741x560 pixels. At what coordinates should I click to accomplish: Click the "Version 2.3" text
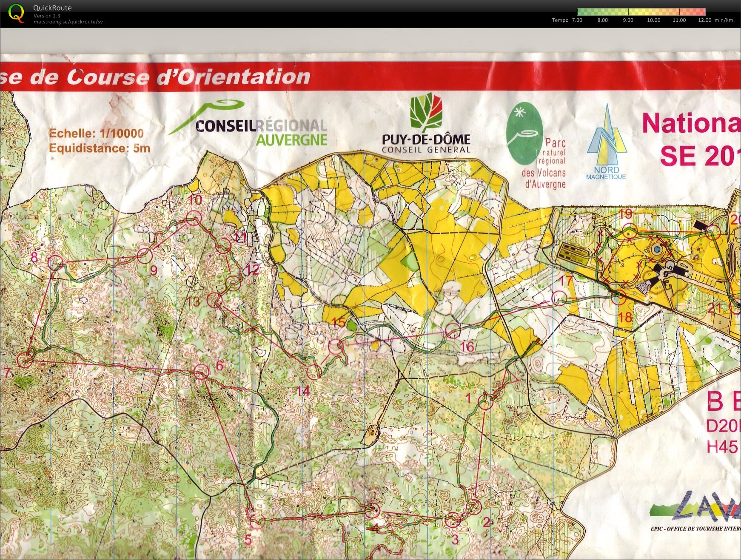(x=47, y=16)
